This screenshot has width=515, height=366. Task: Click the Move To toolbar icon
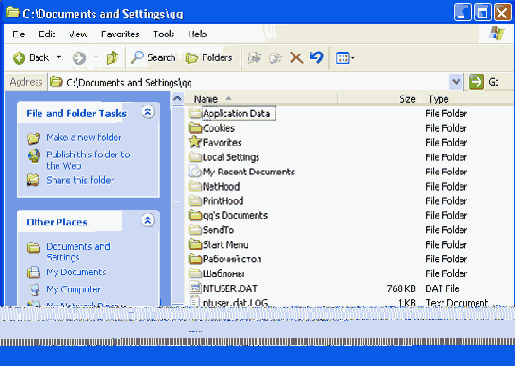tap(254, 58)
